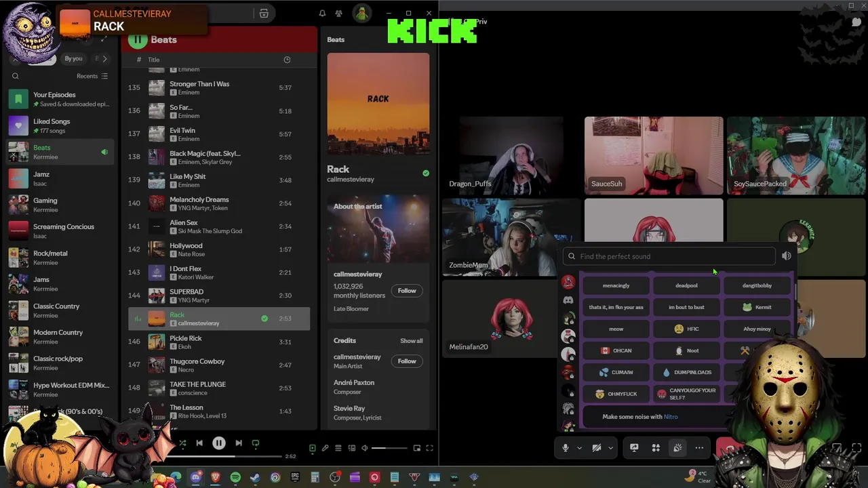Click the Title column header
Screen dimensions: 868x488
coord(154,60)
